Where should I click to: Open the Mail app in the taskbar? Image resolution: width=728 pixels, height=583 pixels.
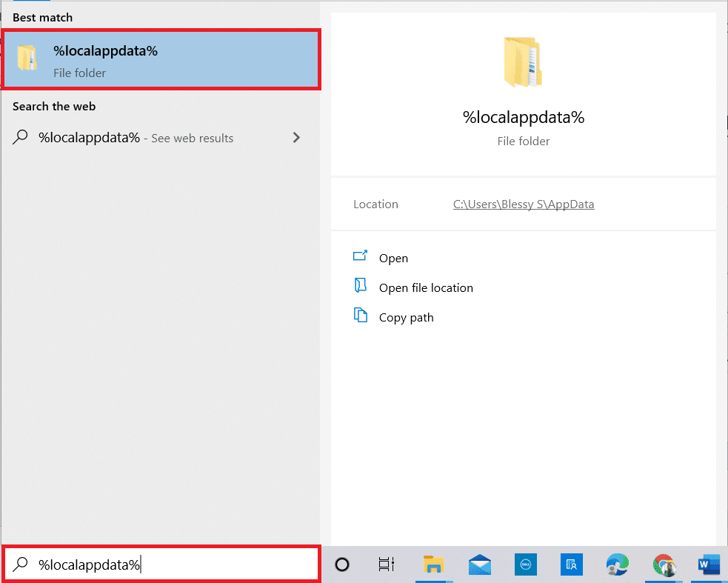click(480, 564)
